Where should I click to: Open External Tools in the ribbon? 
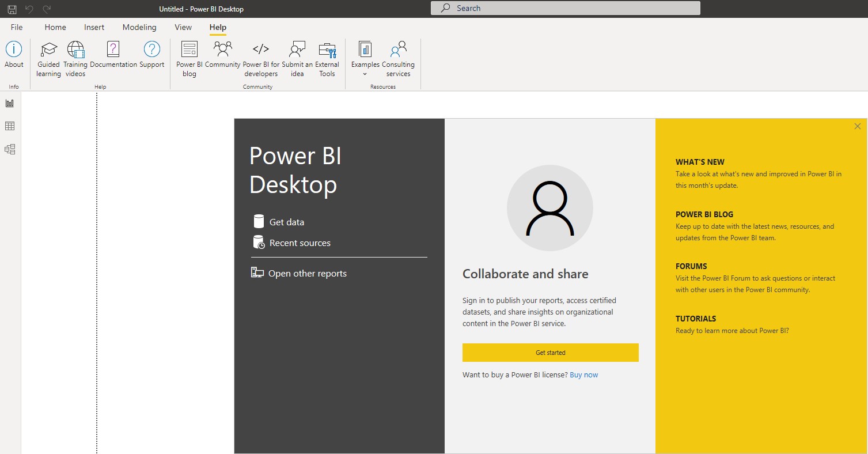pyautogui.click(x=327, y=50)
